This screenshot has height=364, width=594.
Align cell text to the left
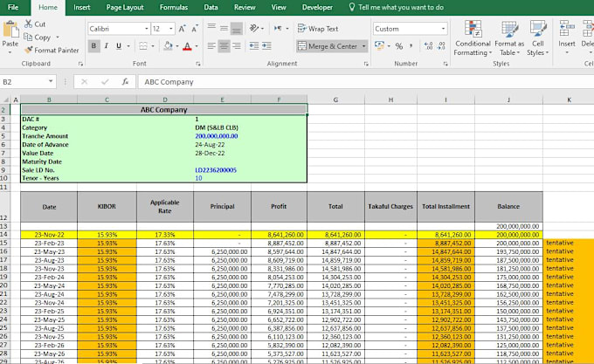point(211,46)
